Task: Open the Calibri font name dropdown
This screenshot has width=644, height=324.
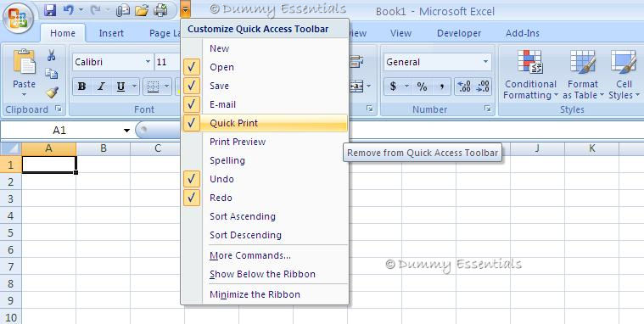Action: (148, 62)
